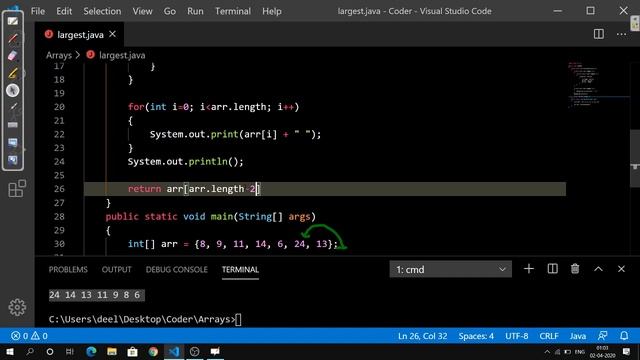This screenshot has width=640, height=360.
Task: Open the Run menu
Action: tap(195, 11)
